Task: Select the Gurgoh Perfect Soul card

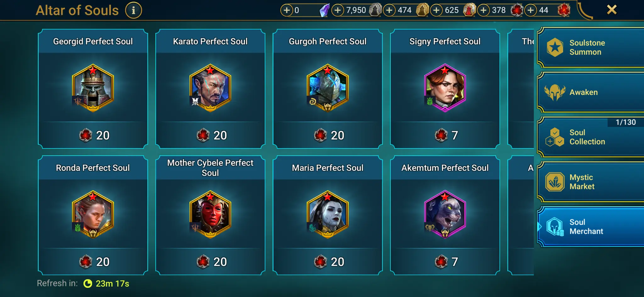Action: [x=328, y=89]
